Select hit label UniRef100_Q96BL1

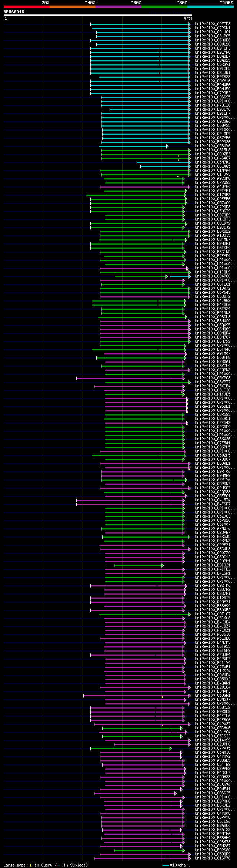coord(213,407)
